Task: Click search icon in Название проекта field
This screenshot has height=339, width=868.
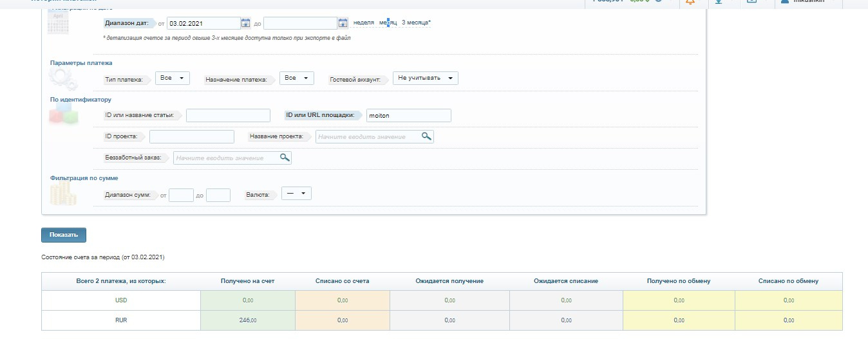Action: coord(426,136)
